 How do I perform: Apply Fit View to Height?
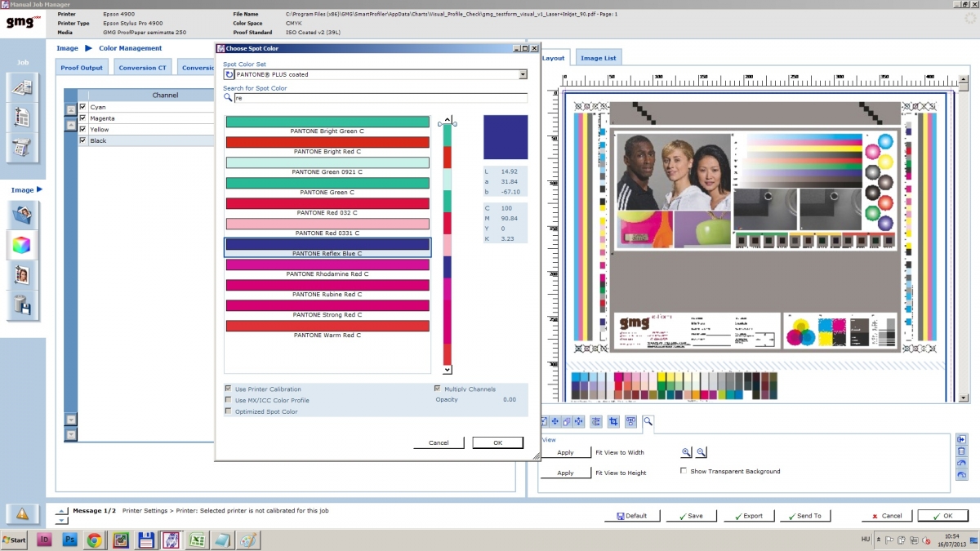tap(565, 473)
